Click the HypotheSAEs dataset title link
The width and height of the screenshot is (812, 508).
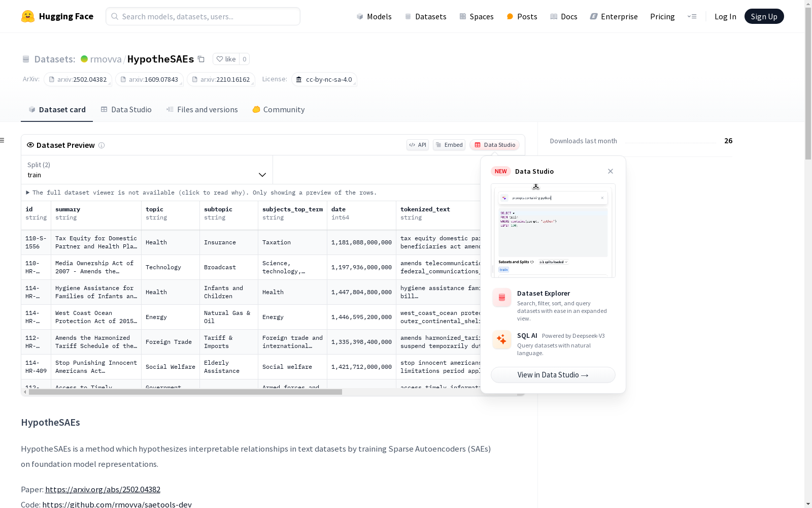(x=160, y=59)
